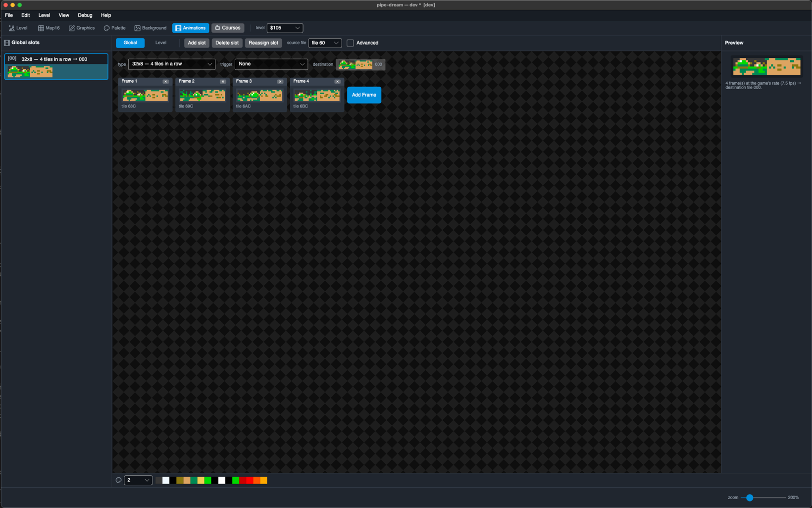
Task: Click the Reassign slot button
Action: tap(263, 43)
